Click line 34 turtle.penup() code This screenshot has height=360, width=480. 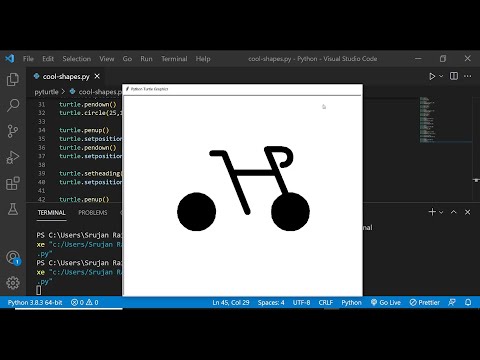point(84,130)
